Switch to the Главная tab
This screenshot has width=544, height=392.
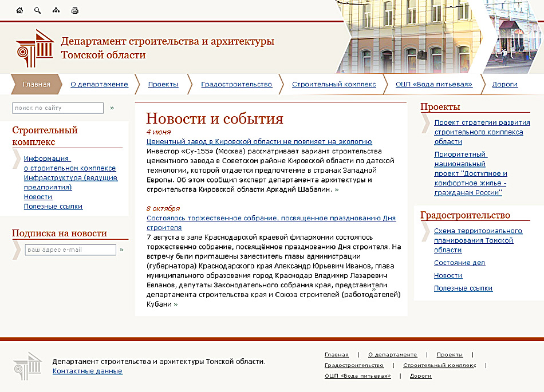coord(36,84)
